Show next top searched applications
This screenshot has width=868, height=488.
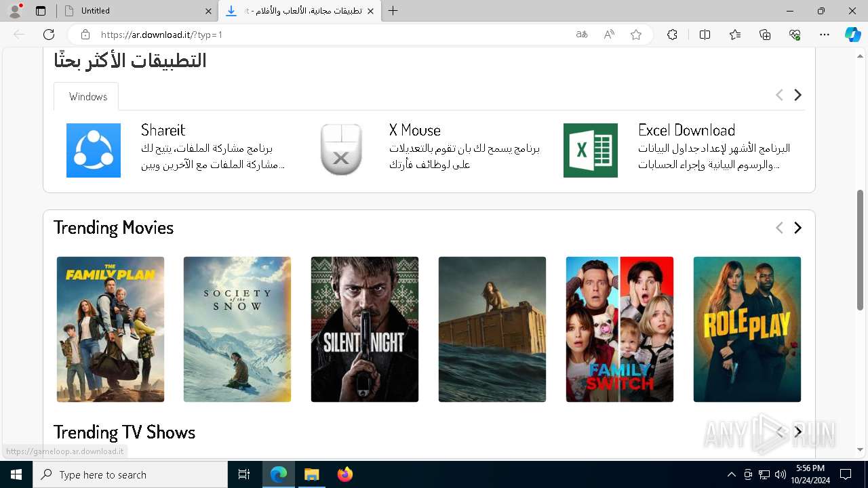797,95
